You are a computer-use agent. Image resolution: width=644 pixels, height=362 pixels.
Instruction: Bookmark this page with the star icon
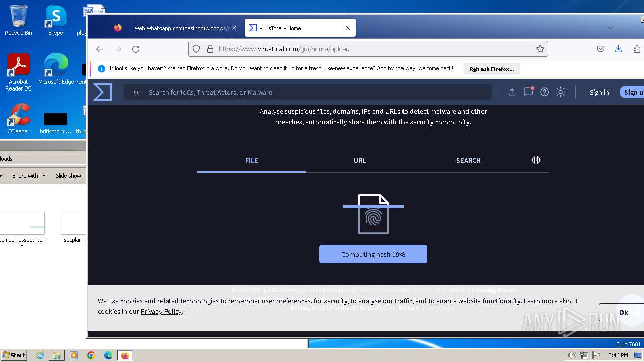[540, 49]
